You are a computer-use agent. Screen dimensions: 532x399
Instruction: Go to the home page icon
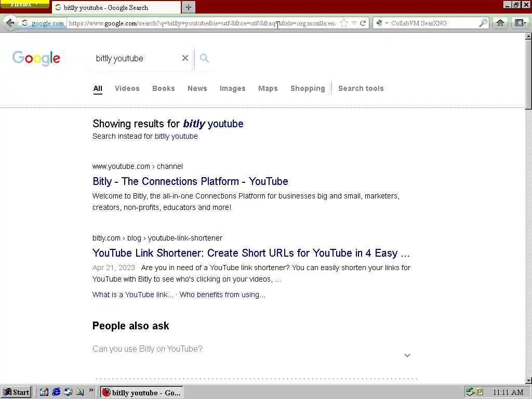(500, 23)
